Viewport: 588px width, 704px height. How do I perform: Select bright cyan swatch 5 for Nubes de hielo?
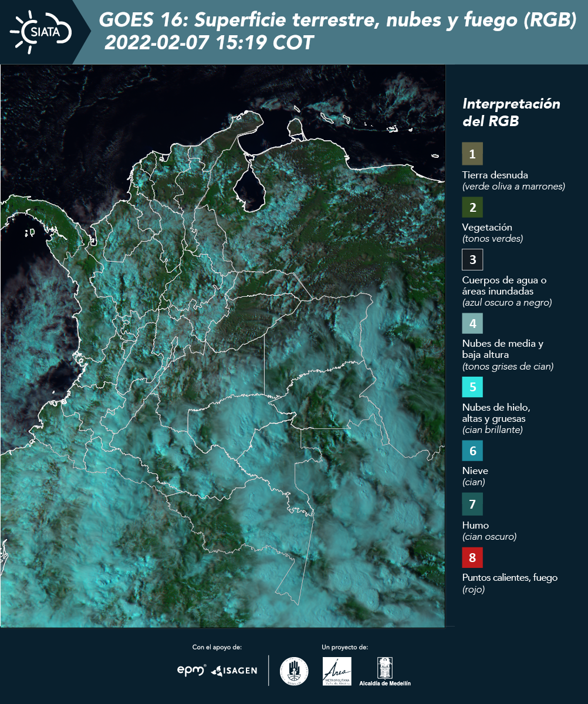click(x=472, y=387)
